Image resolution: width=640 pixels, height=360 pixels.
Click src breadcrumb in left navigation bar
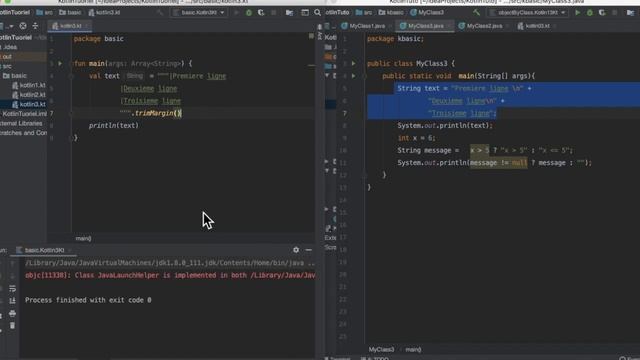tap(44, 13)
